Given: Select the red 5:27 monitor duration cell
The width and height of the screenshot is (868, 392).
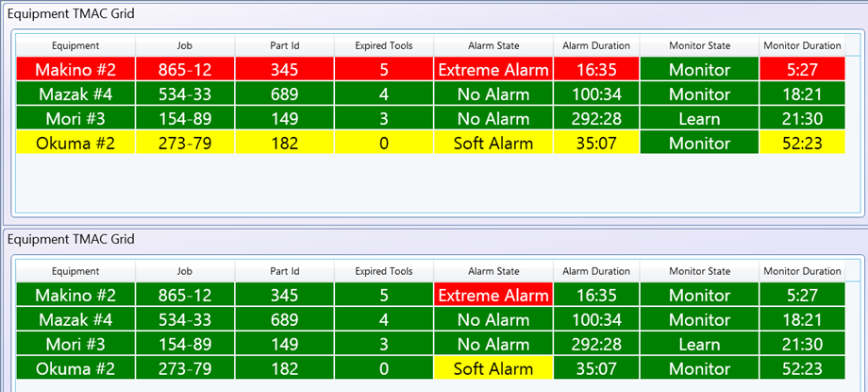Looking at the screenshot, I should tap(801, 70).
